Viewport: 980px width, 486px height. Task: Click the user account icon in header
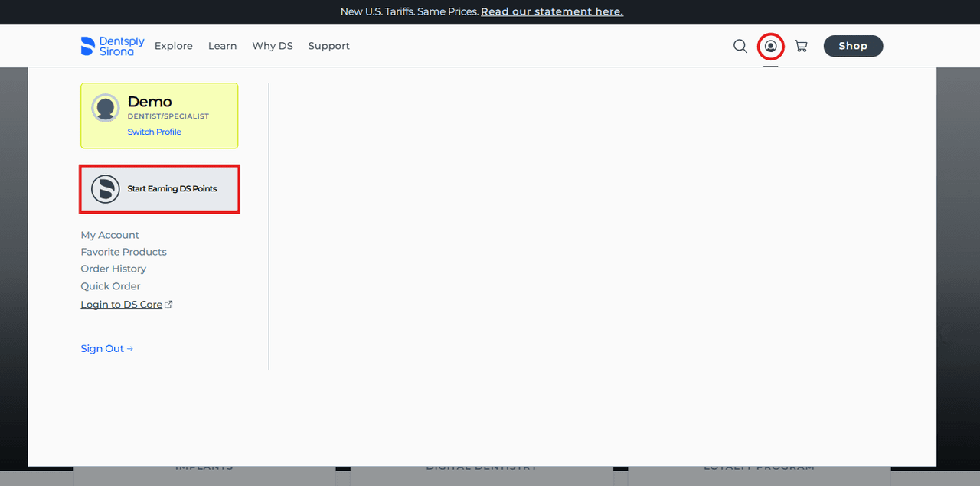[770, 46]
